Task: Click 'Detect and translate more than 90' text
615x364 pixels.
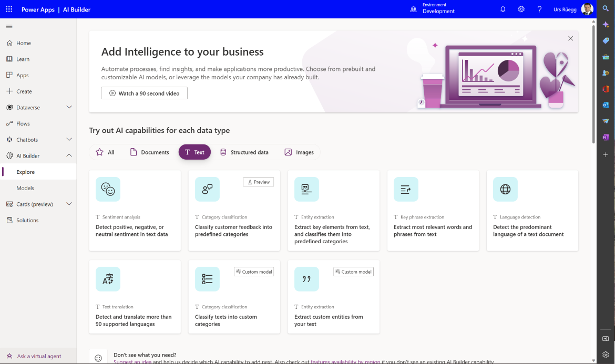Action: click(134, 320)
